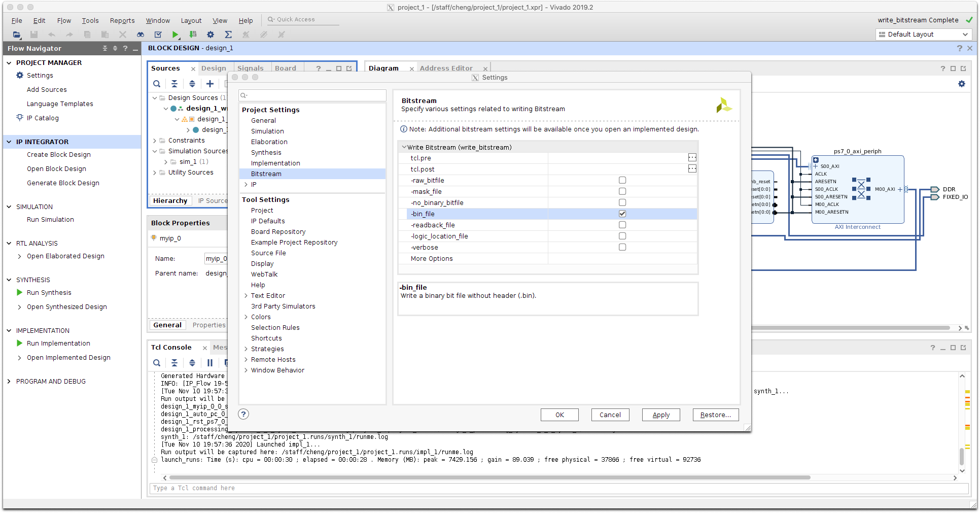
Task: Search in the Sources panel
Action: [157, 84]
